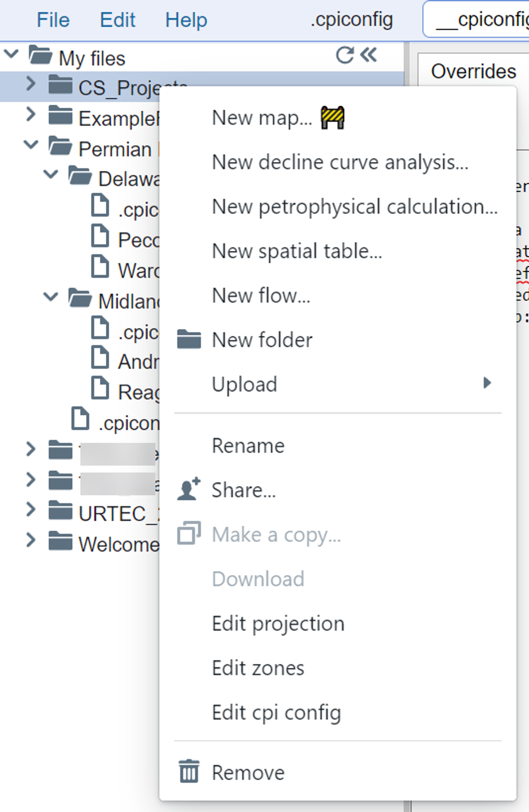
Task: Choose New decline curve analysis
Action: 340,162
